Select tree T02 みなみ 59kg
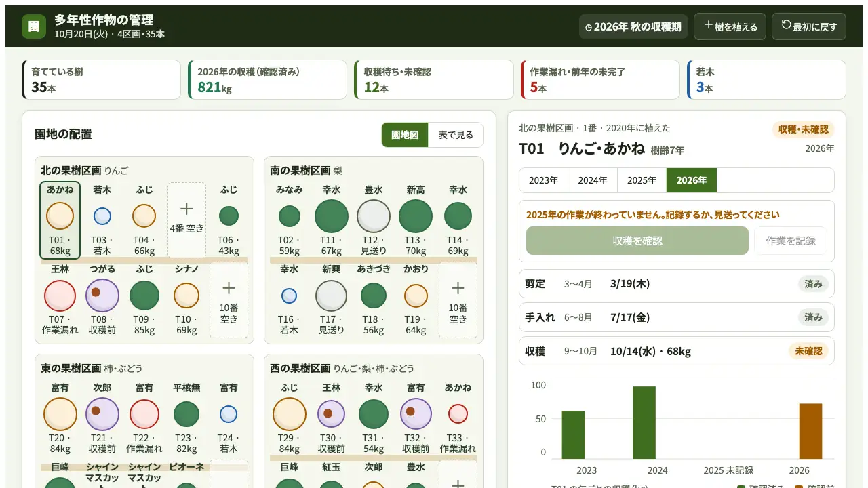The image size is (868, 488). click(290, 220)
